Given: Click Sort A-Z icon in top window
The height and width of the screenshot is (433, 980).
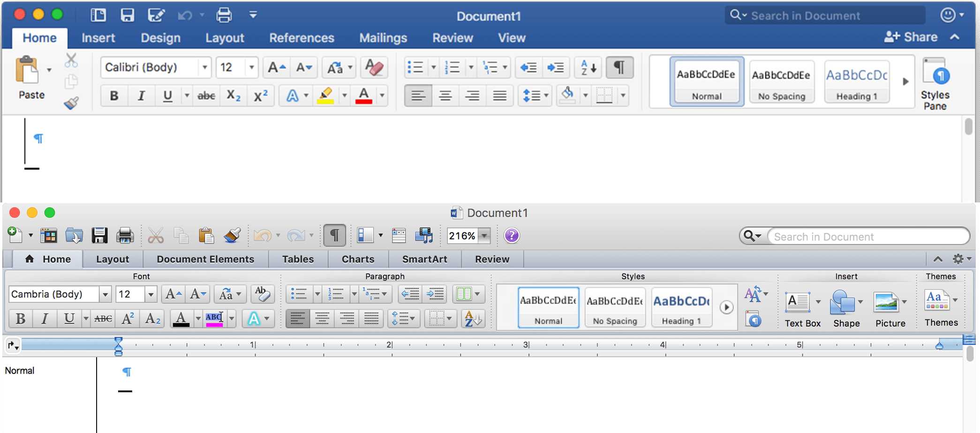Looking at the screenshot, I should [x=588, y=67].
